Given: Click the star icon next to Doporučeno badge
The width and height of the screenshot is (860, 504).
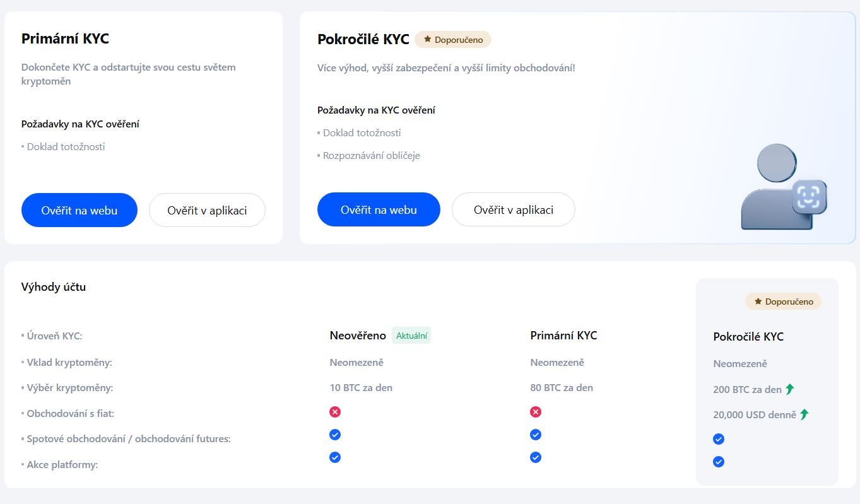Looking at the screenshot, I should pos(427,38).
